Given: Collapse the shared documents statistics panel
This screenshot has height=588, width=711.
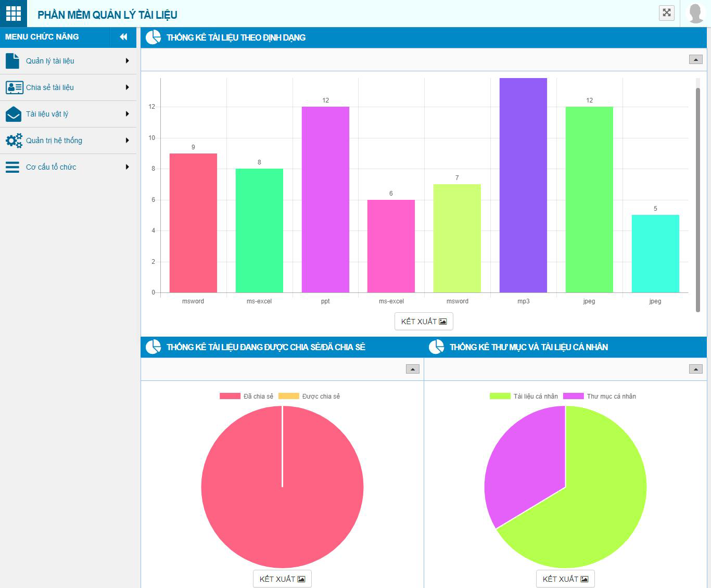Looking at the screenshot, I should 412,369.
